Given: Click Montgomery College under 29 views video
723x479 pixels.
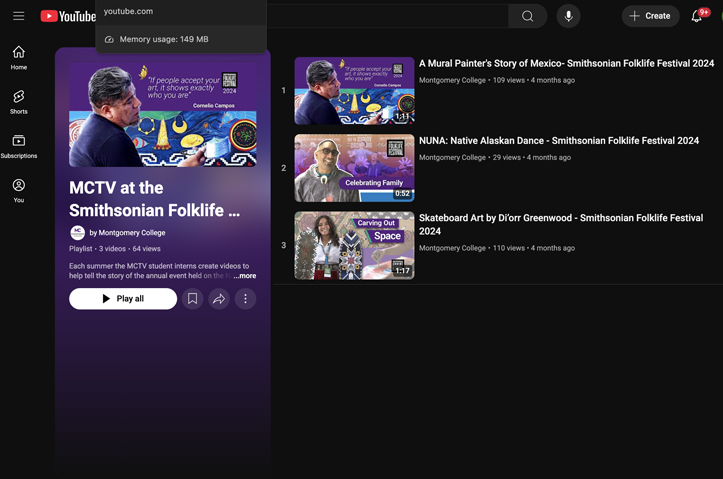Looking at the screenshot, I should pos(452,158).
